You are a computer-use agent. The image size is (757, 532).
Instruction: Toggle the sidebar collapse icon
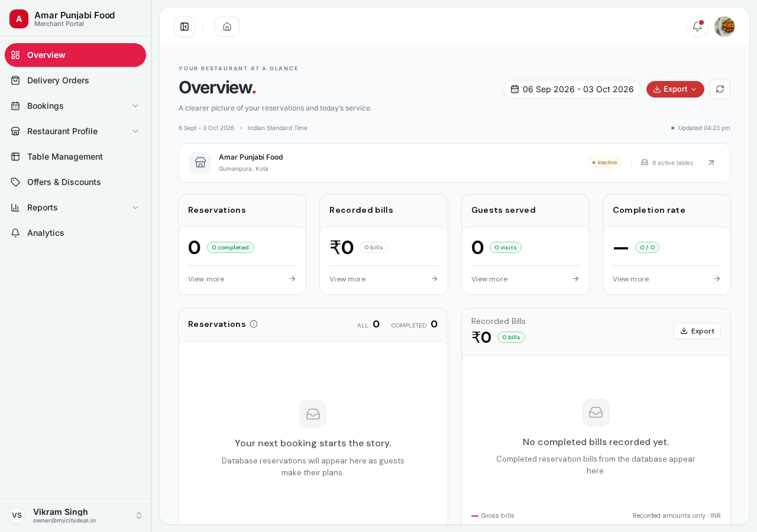click(185, 27)
